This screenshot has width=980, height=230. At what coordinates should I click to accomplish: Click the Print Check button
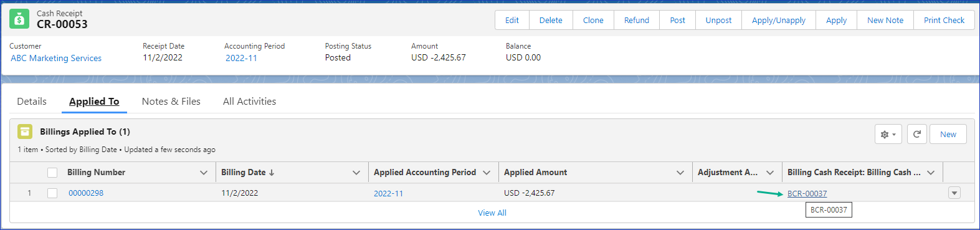pos(944,20)
